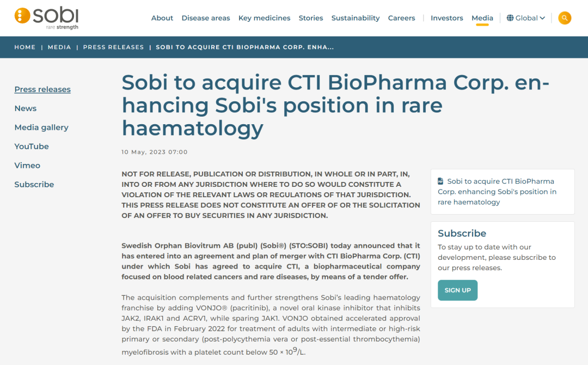Image resolution: width=588 pixels, height=365 pixels.
Task: Select the Media nav item
Action: pos(482,18)
